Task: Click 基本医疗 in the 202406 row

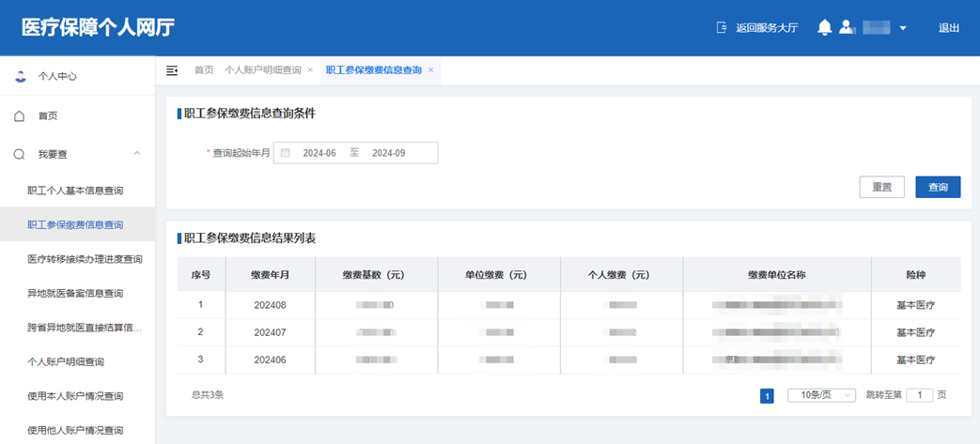Action: click(915, 360)
